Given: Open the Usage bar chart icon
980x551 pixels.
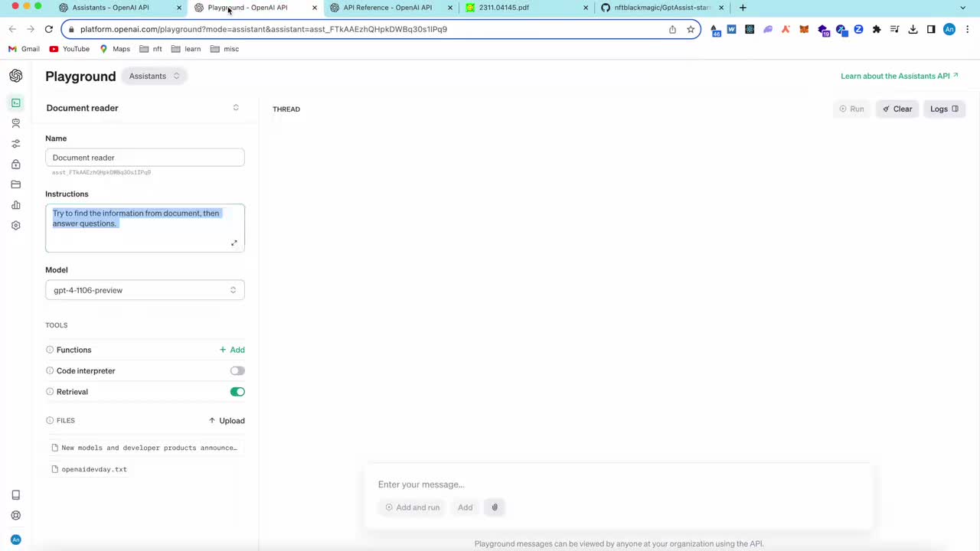Looking at the screenshot, I should click(16, 205).
